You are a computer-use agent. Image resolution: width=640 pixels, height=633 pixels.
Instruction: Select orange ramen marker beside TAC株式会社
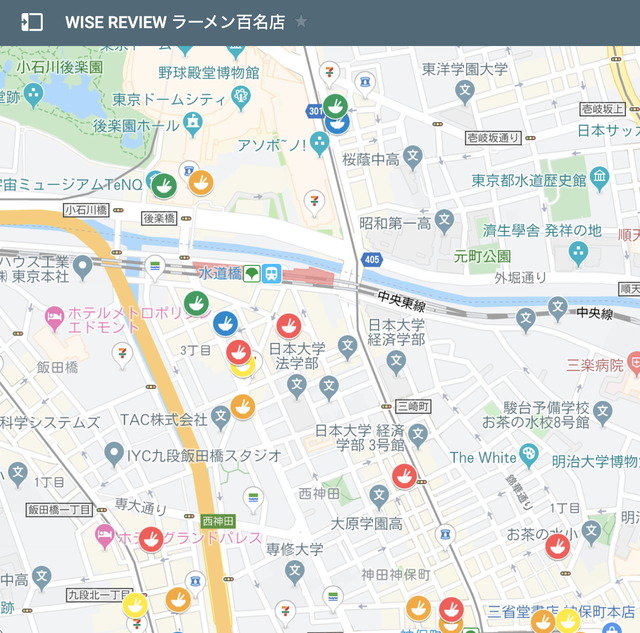[x=243, y=406]
